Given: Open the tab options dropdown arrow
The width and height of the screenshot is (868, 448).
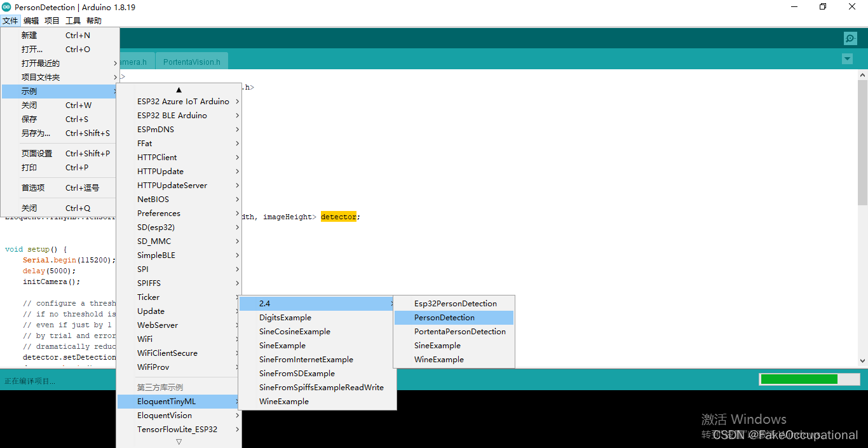Looking at the screenshot, I should click(x=847, y=58).
